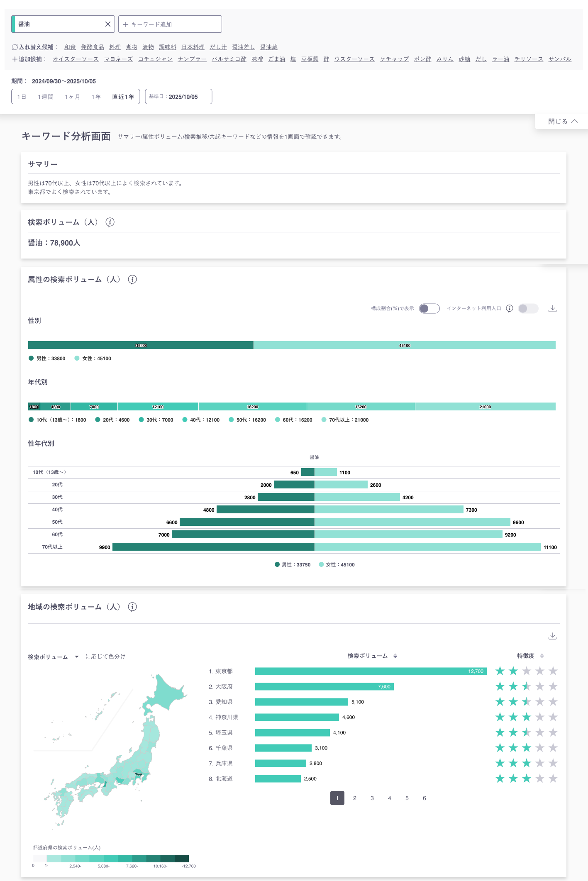Sort by 特徴度 column arrows
588x881 pixels.
(x=542, y=656)
